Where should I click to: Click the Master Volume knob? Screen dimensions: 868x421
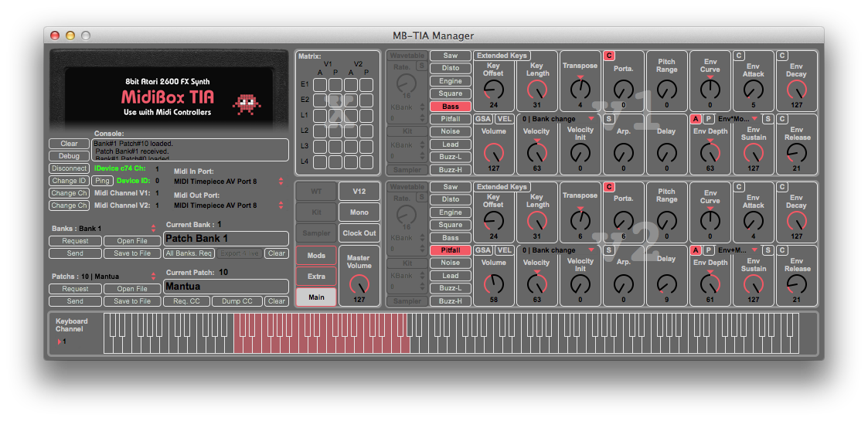pos(359,284)
